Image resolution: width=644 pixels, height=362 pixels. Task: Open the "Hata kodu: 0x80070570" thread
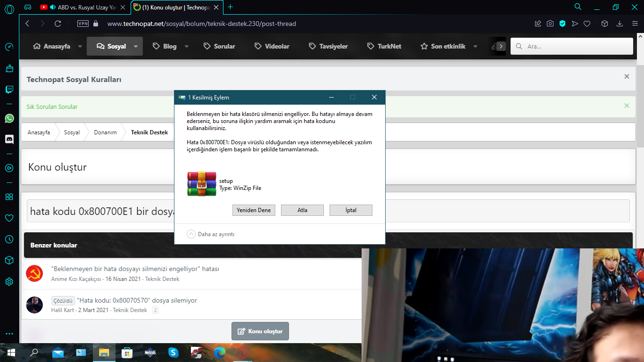pyautogui.click(x=137, y=300)
